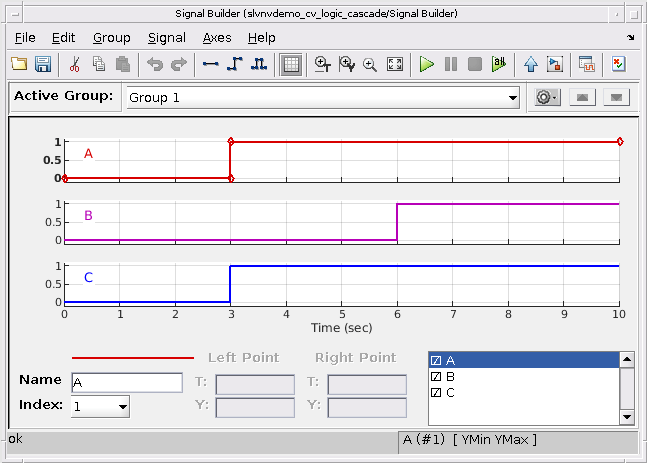This screenshot has height=463, width=647.
Task: Click signal C's rising edge at time 3
Action: pos(230,284)
